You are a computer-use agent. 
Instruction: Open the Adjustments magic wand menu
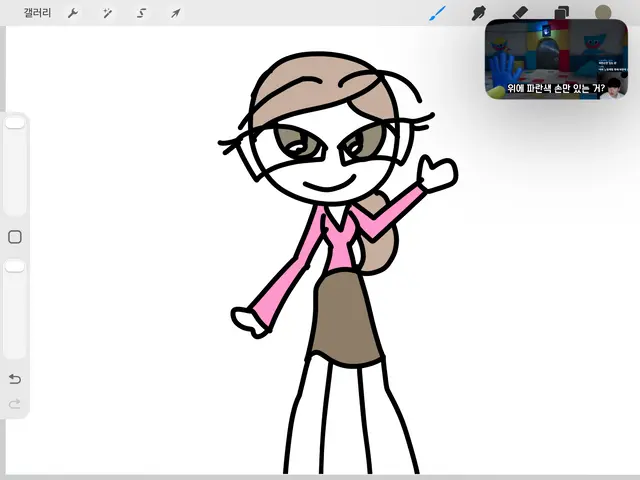(x=107, y=13)
